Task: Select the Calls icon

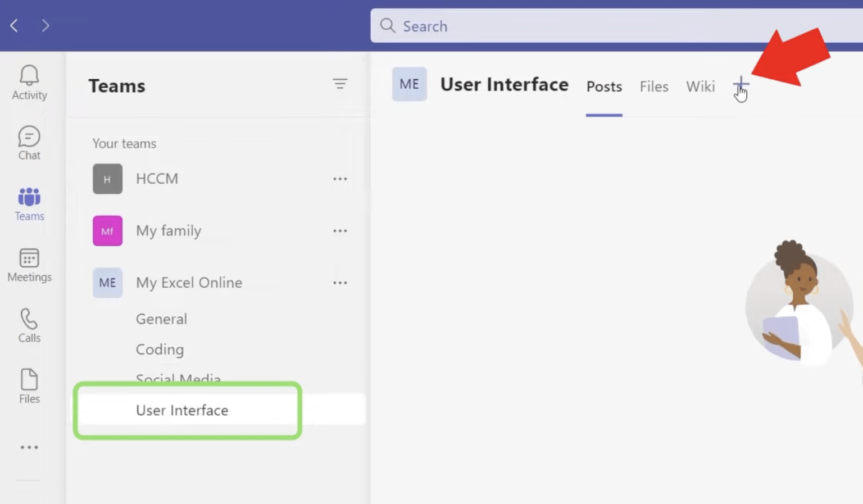Action: pyautogui.click(x=29, y=325)
